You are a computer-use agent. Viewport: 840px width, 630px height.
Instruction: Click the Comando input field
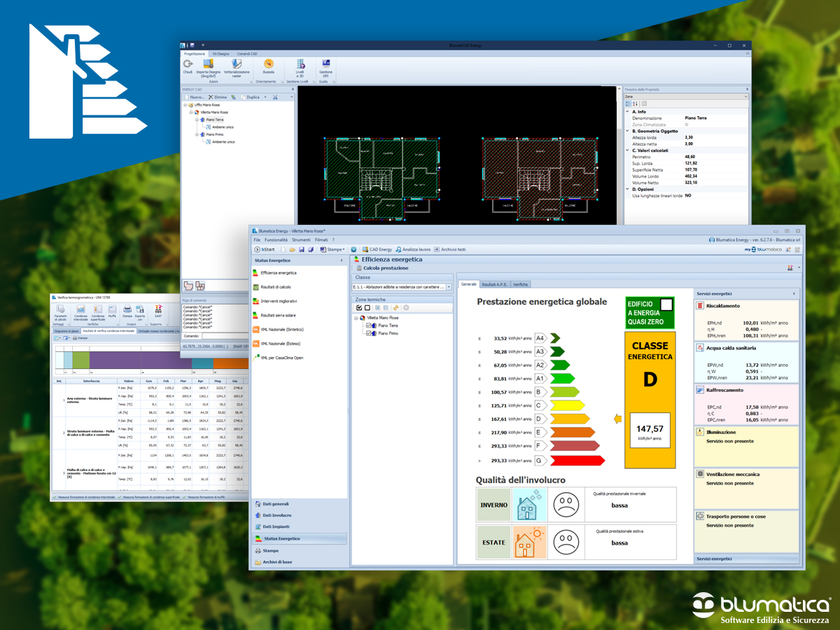(225, 336)
